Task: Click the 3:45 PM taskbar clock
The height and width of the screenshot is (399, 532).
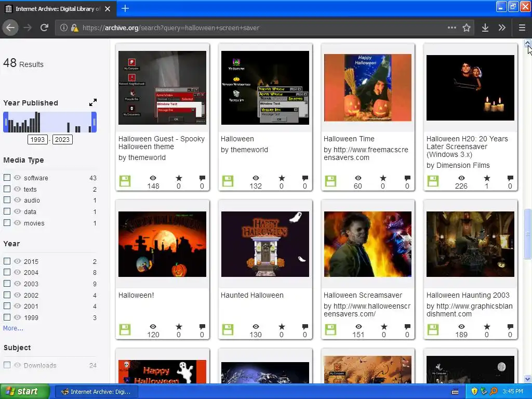Action: point(513,391)
